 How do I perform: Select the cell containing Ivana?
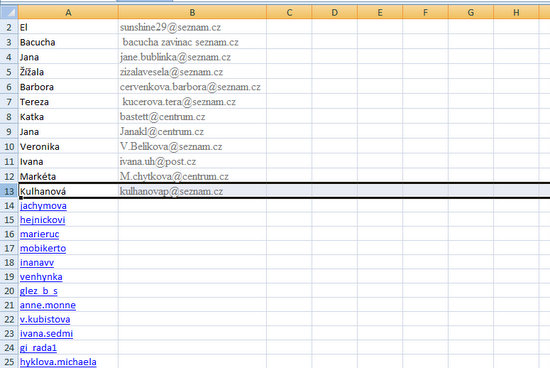click(x=68, y=161)
